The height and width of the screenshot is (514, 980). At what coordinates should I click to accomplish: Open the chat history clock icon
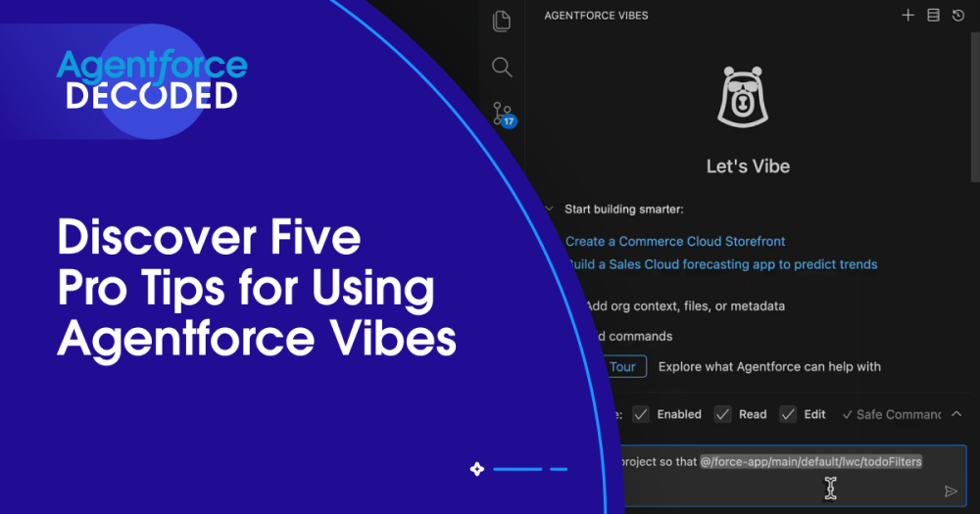[x=958, y=16]
